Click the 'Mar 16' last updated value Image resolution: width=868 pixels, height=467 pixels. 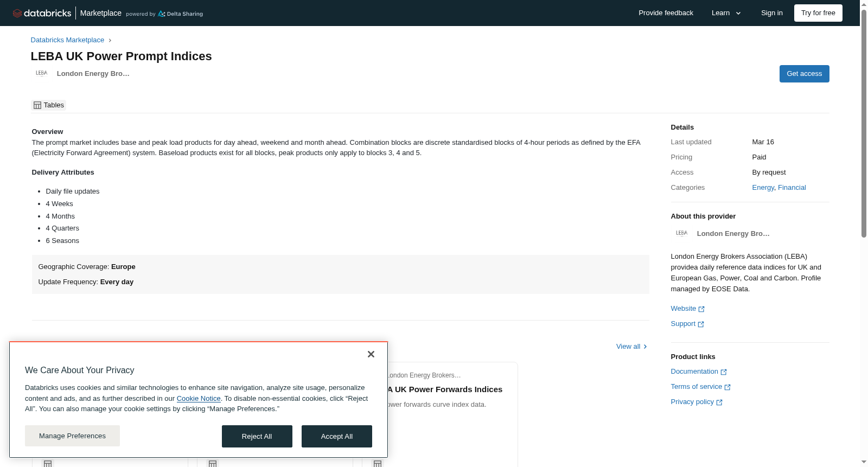(763, 142)
